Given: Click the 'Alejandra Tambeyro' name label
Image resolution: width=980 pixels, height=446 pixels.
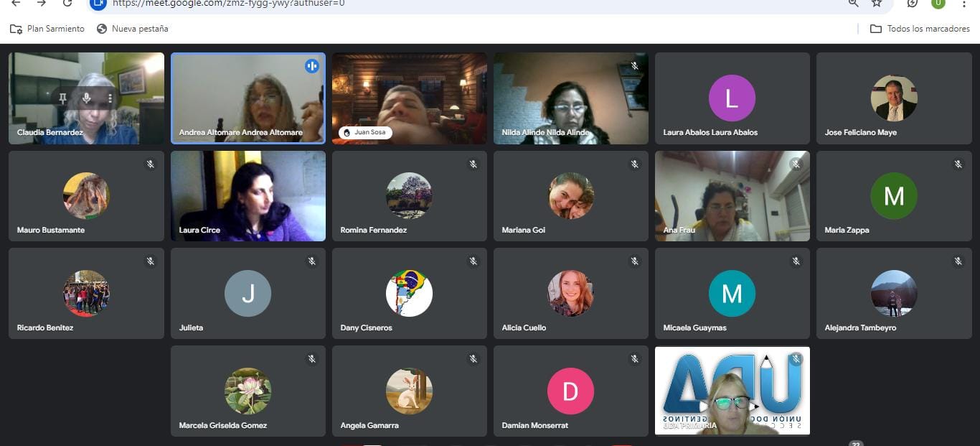Looking at the screenshot, I should tap(860, 328).
